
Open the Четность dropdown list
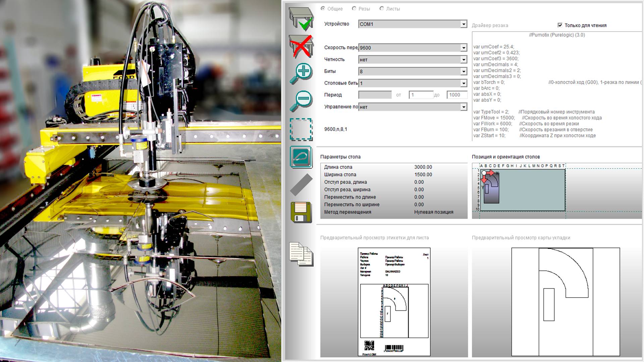463,60
